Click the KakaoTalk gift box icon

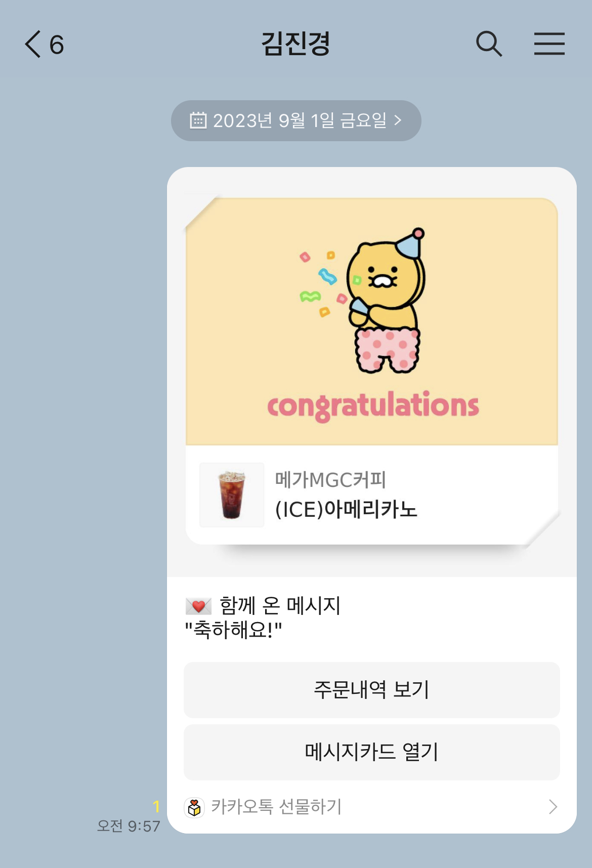pyautogui.click(x=194, y=807)
